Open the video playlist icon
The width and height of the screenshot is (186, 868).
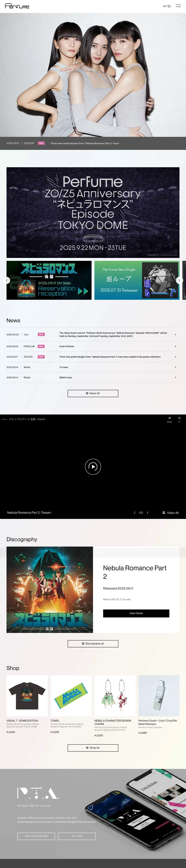pos(179,420)
